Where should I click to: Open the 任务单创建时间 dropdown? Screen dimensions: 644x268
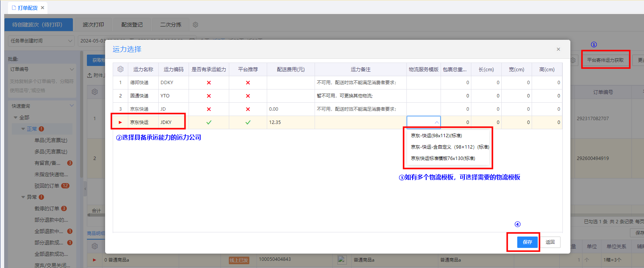click(x=42, y=41)
